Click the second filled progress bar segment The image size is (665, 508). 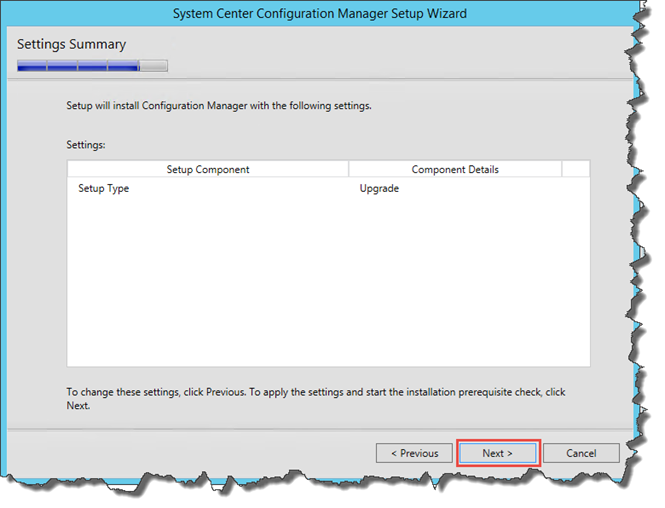point(62,66)
